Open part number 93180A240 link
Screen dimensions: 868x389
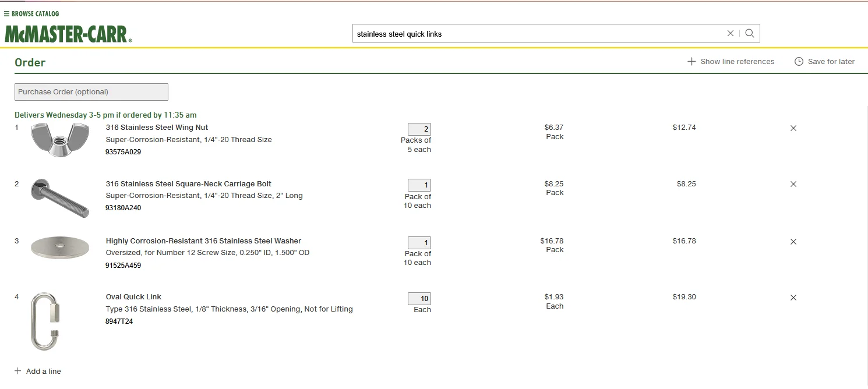click(123, 208)
